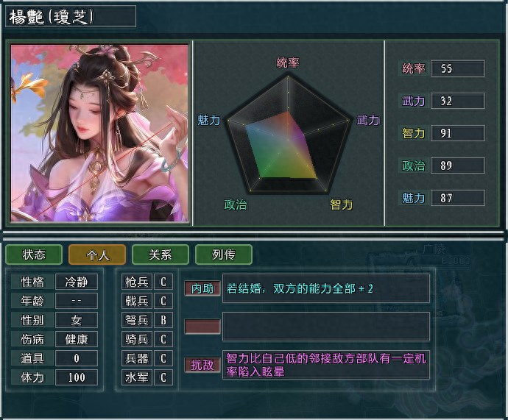Image resolution: width=508 pixels, height=420 pixels.
Task: Click the character portrait image
Action: click(x=99, y=133)
